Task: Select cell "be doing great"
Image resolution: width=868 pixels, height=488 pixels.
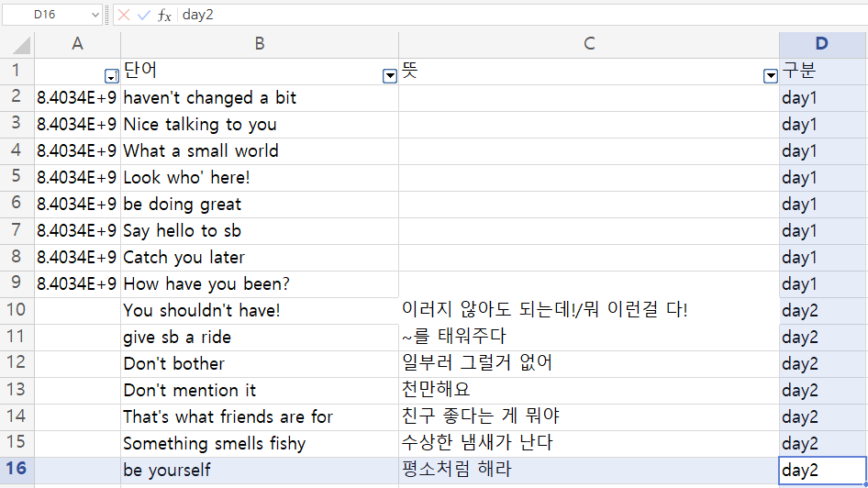Action: (x=260, y=204)
